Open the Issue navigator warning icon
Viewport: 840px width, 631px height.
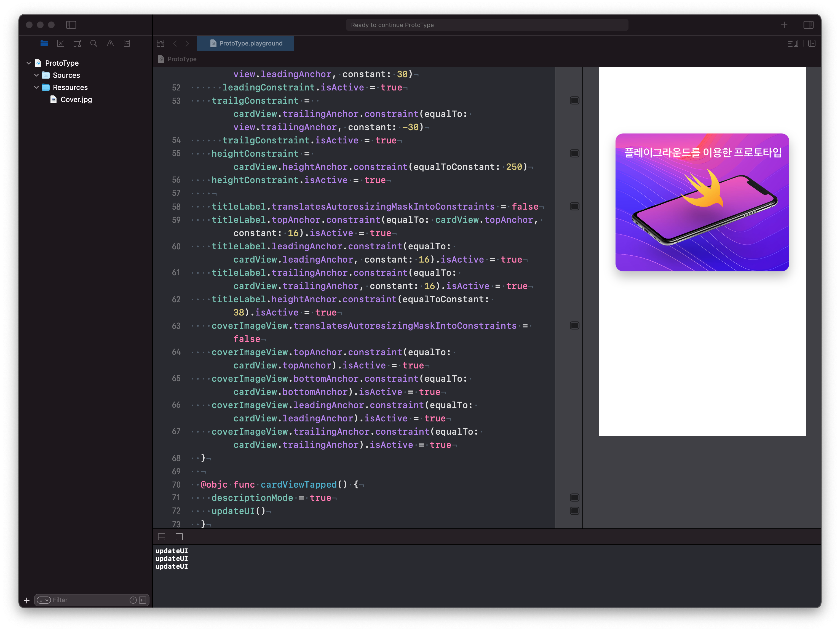point(110,43)
